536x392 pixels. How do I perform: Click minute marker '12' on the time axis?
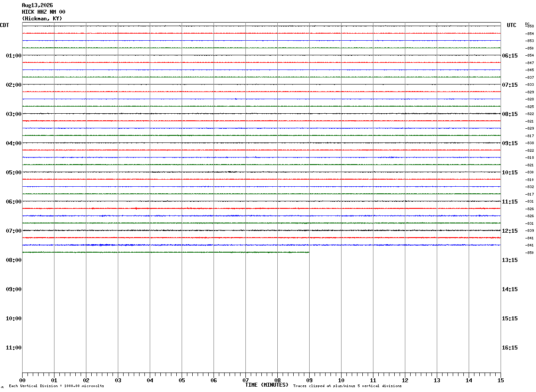[405, 380]
